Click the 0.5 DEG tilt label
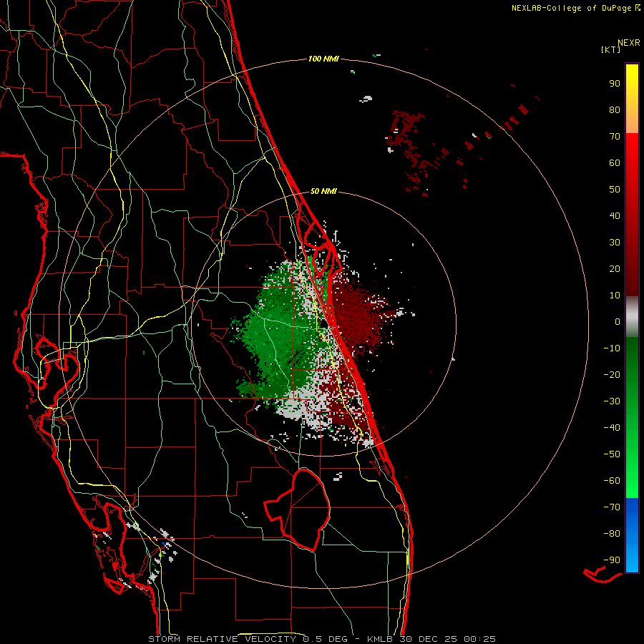Viewport: 644px width, 644px height. (x=326, y=639)
